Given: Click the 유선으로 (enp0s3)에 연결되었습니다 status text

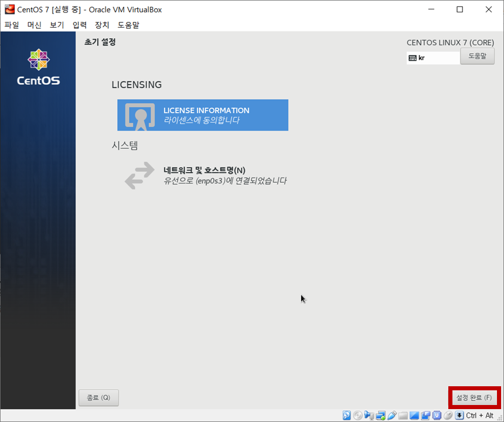Looking at the screenshot, I should (224, 181).
